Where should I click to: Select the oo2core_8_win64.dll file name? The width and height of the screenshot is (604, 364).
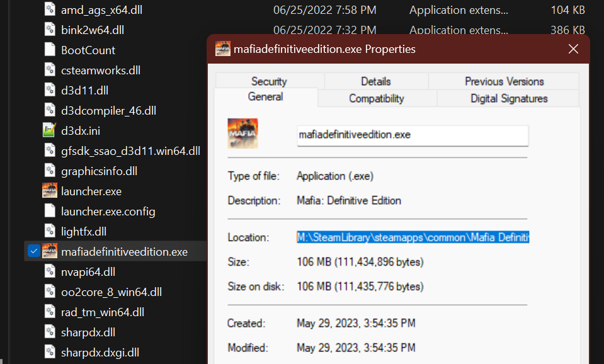111,292
